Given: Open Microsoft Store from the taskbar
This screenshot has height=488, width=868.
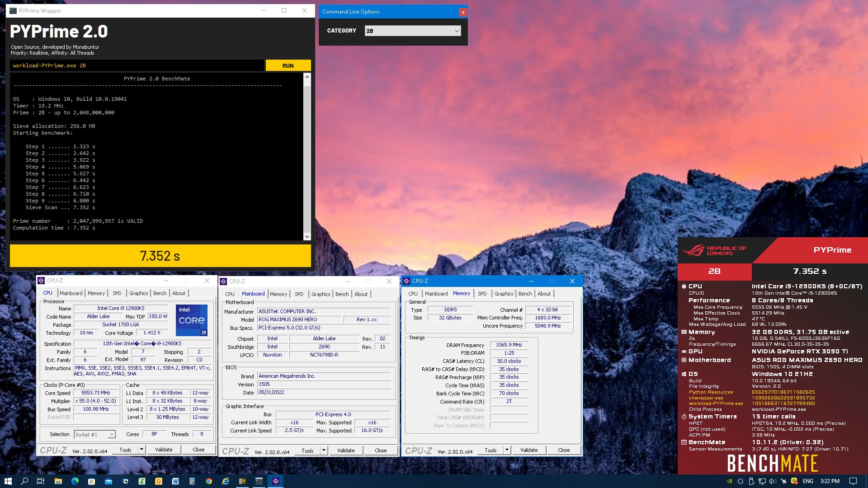Looking at the screenshot, I should [91, 481].
